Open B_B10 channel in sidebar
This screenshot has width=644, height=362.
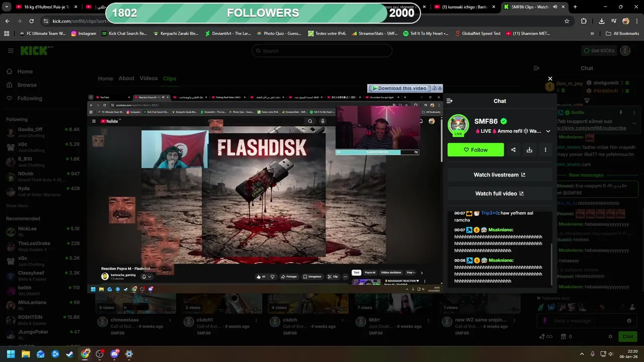43,162
